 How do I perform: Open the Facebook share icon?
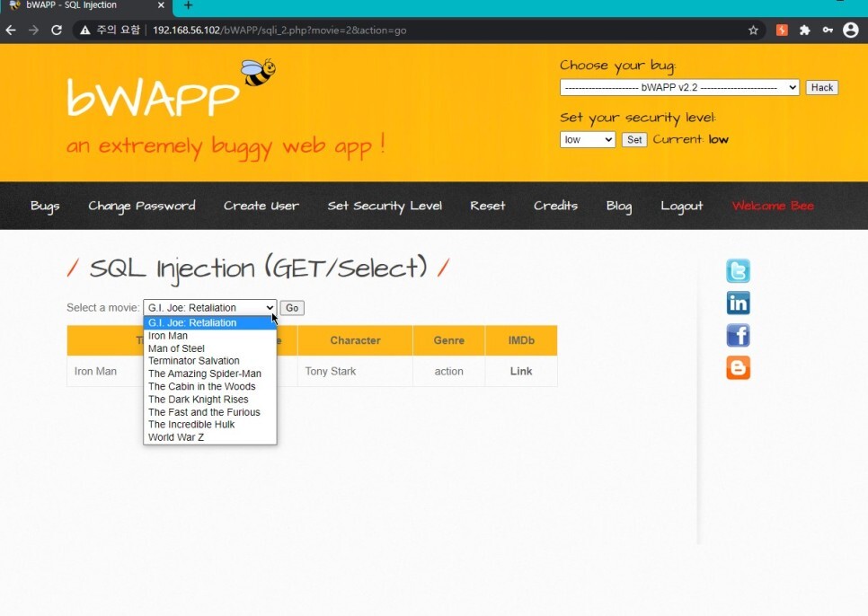738,335
